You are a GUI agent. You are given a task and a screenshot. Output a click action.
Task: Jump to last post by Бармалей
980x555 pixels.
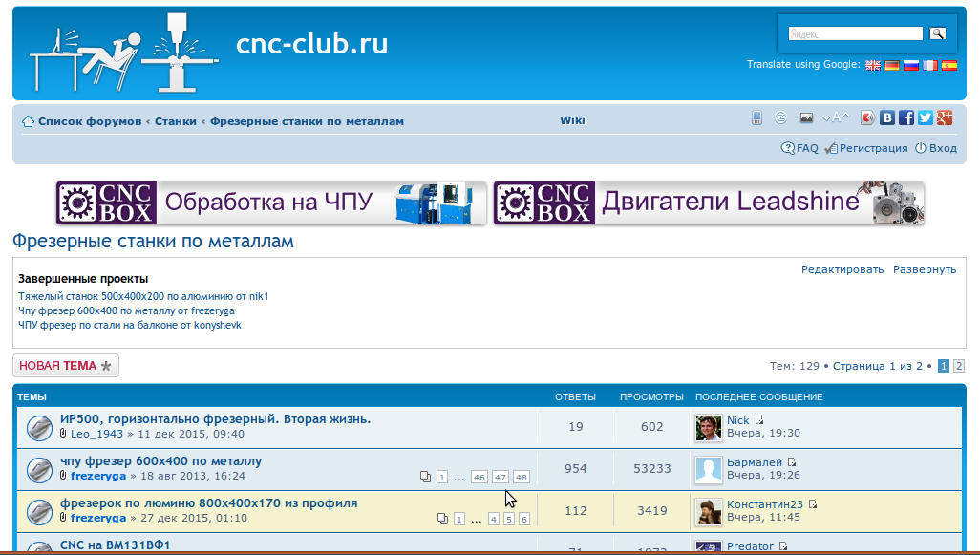pyautogui.click(x=792, y=462)
